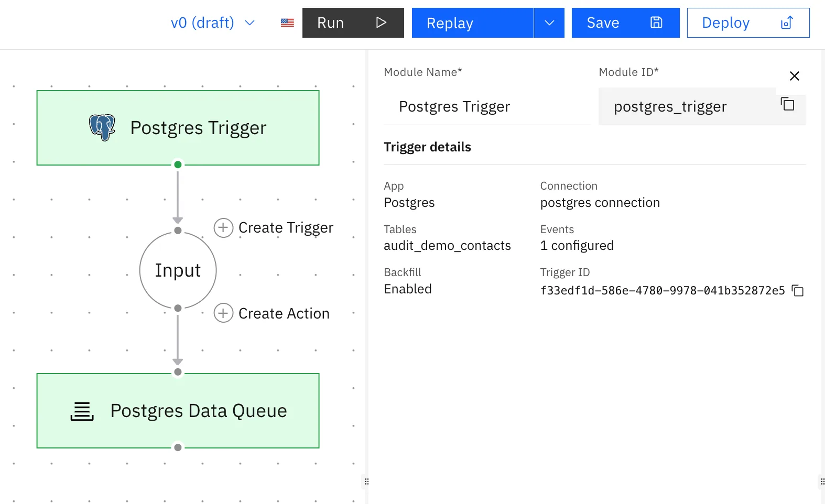Click the Replay button

pos(472,23)
